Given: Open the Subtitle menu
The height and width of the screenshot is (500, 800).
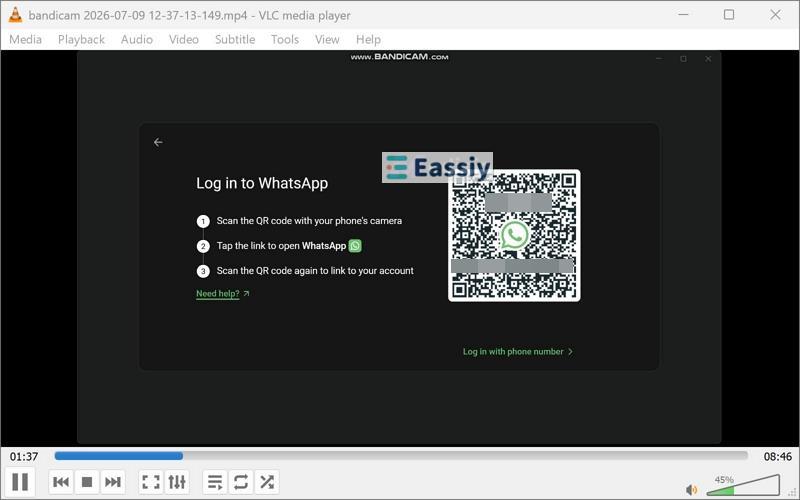Looking at the screenshot, I should pyautogui.click(x=235, y=39).
